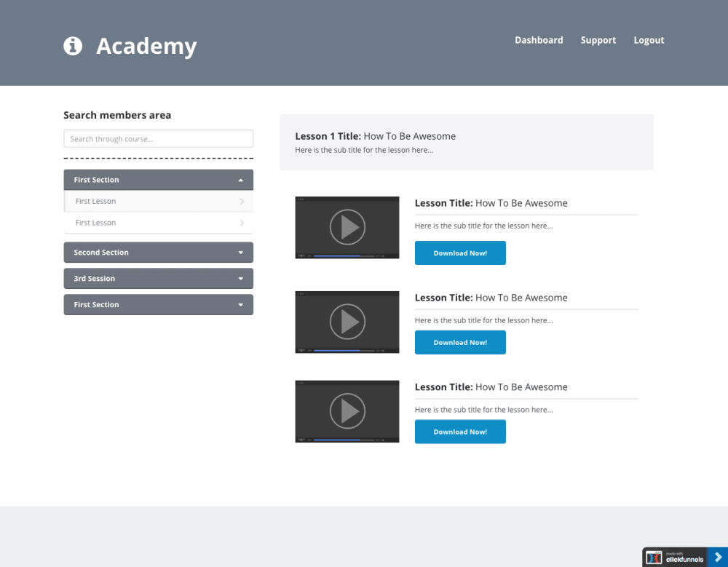The width and height of the screenshot is (728, 567).
Task: Play the third lesson video thumbnail
Action: (347, 411)
